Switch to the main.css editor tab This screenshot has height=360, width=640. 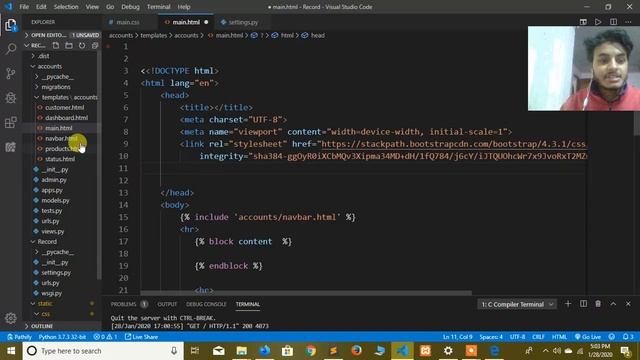[x=127, y=22]
